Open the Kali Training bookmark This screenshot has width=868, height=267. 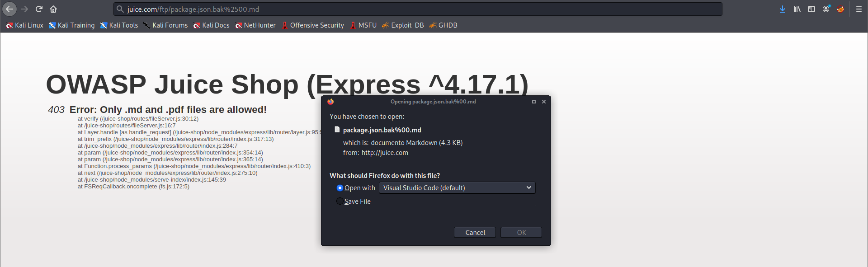pos(71,25)
